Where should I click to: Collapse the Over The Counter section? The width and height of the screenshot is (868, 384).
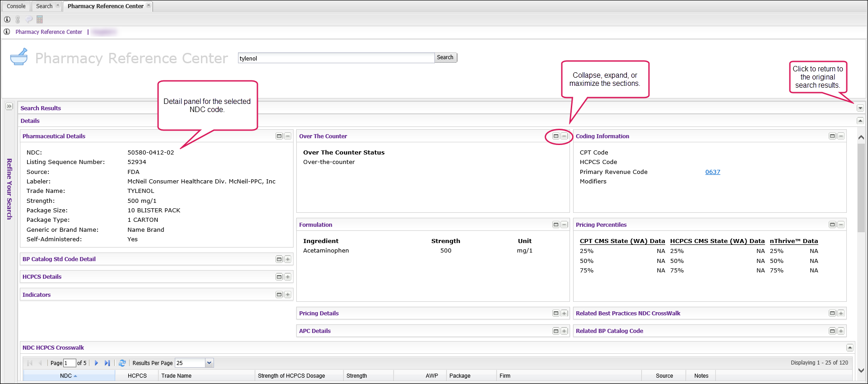[564, 136]
